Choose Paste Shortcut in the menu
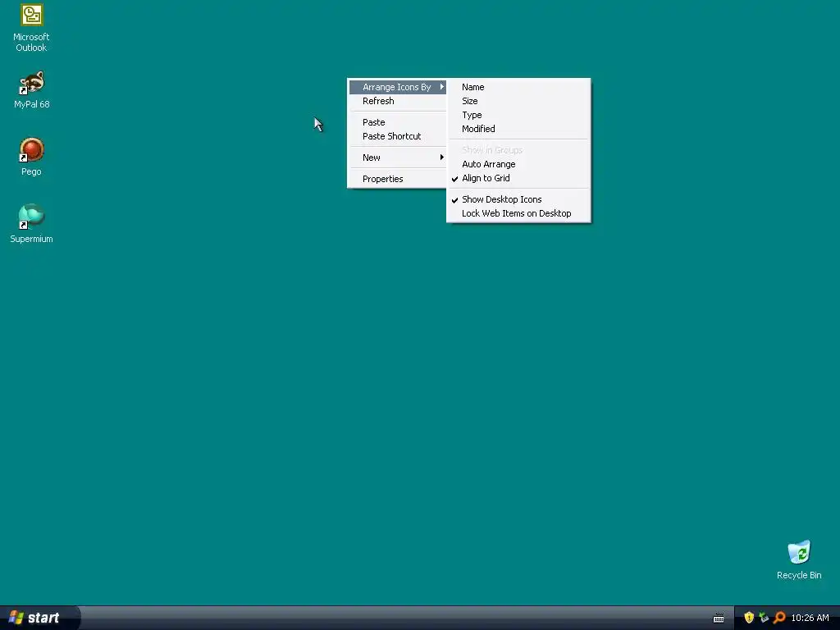Image resolution: width=840 pixels, height=630 pixels. pyautogui.click(x=398, y=136)
